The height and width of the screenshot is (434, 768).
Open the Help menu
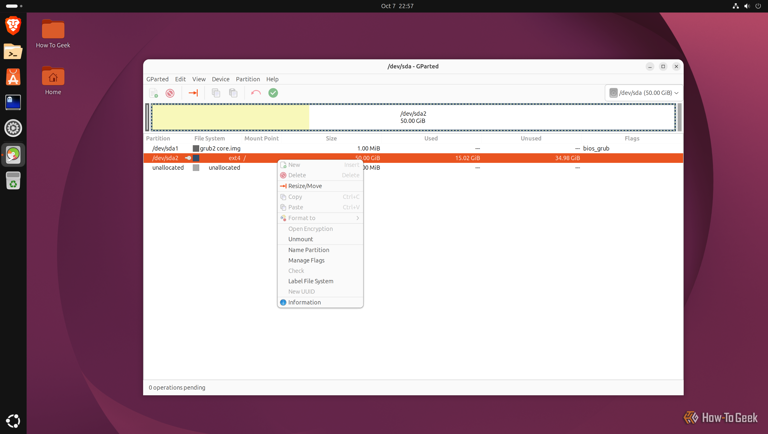click(272, 79)
